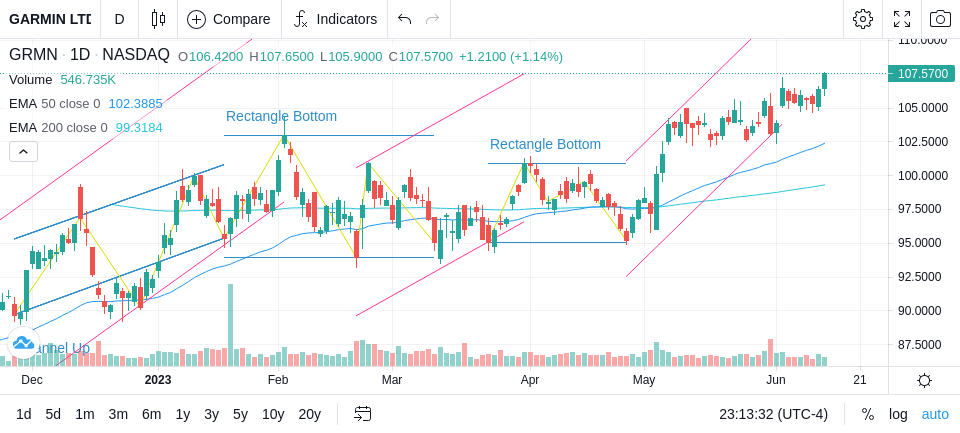Toggle auto scale

click(x=935, y=414)
